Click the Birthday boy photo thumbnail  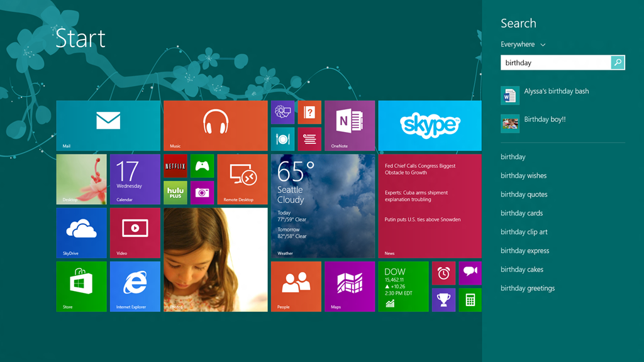click(x=509, y=124)
